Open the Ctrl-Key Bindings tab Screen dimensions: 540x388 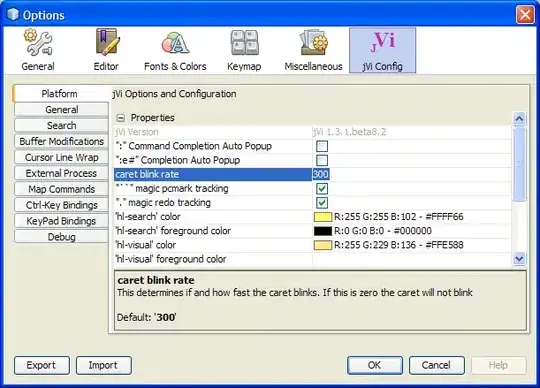coord(61,205)
